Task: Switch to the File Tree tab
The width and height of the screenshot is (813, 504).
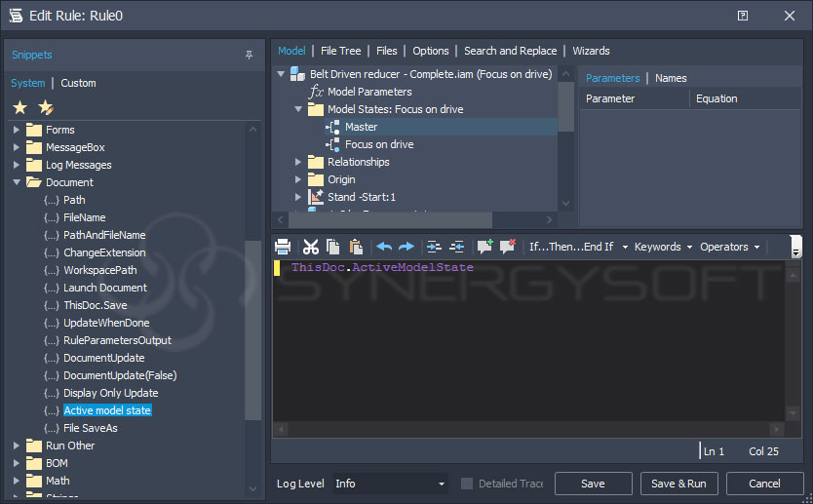Action: tap(340, 51)
